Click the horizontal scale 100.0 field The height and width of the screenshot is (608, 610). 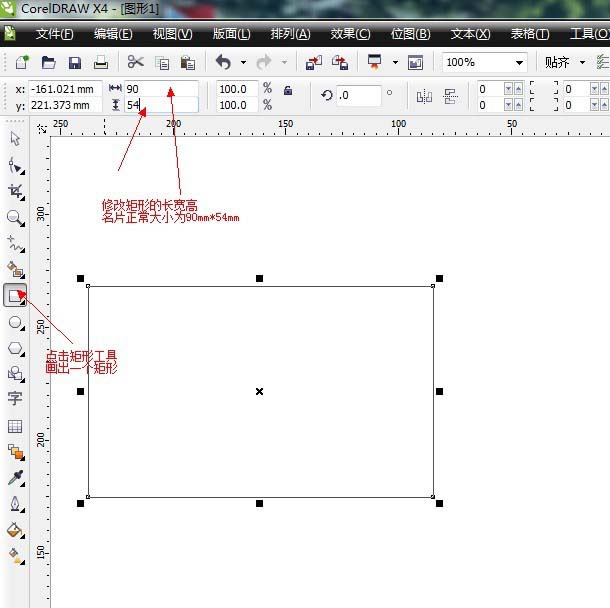pyautogui.click(x=237, y=89)
